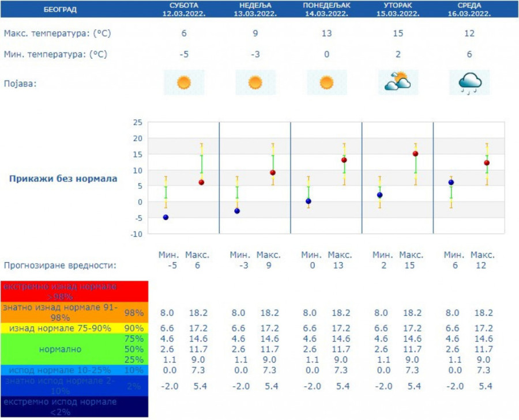Image resolution: width=519 pixels, height=420 pixels.
Task: Click the red 'екстремно изнад нормале' legend swatch
Action: click(75, 291)
